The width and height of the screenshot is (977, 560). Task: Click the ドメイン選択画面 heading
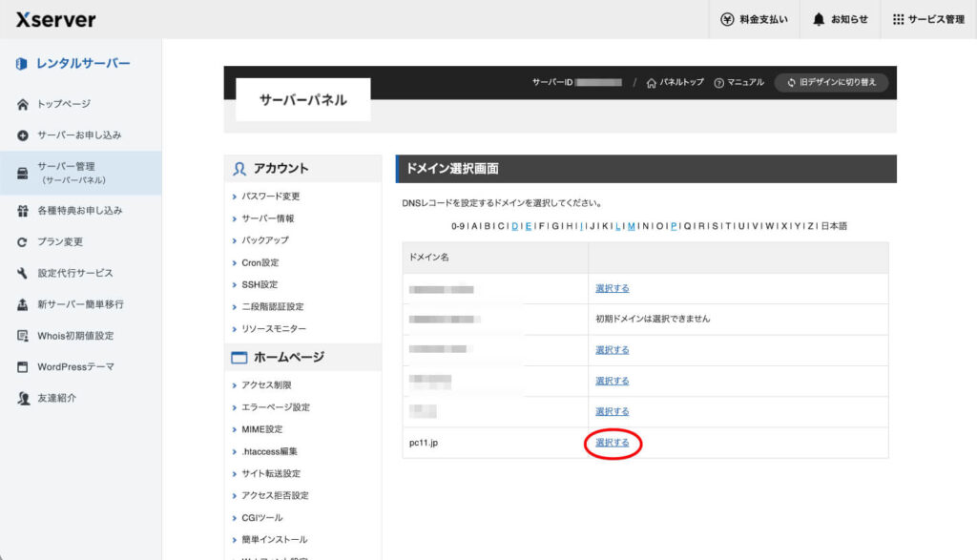point(451,169)
